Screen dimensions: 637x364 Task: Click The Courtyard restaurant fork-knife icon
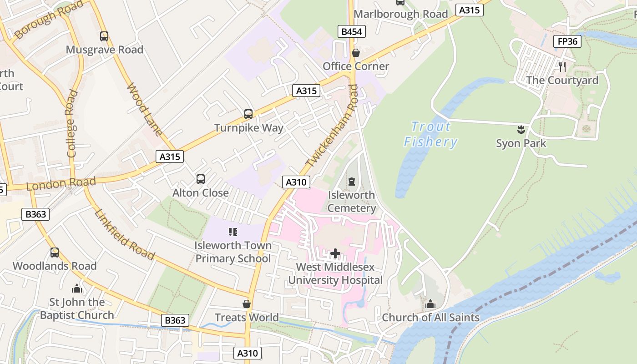(x=562, y=67)
